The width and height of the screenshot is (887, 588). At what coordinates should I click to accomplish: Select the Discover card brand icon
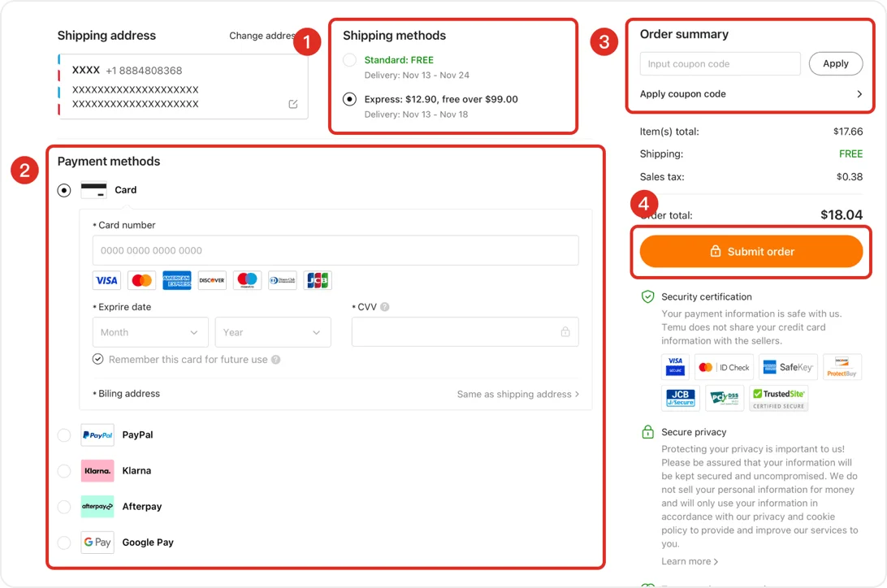[x=211, y=280]
